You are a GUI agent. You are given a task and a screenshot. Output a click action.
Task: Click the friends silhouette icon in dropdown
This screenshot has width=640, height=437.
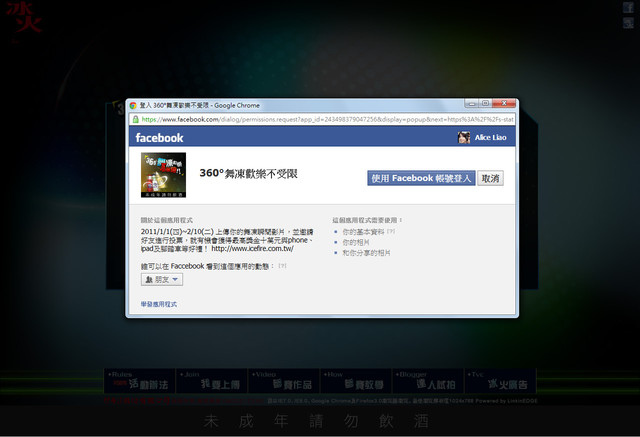(149, 280)
